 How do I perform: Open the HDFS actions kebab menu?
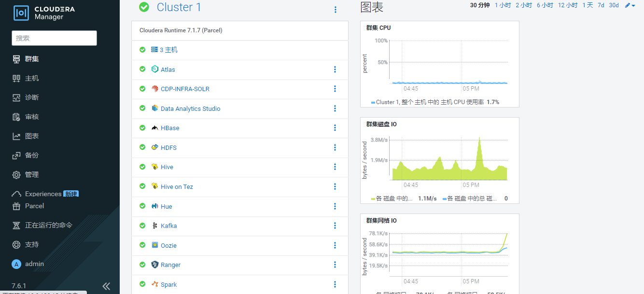(x=335, y=147)
